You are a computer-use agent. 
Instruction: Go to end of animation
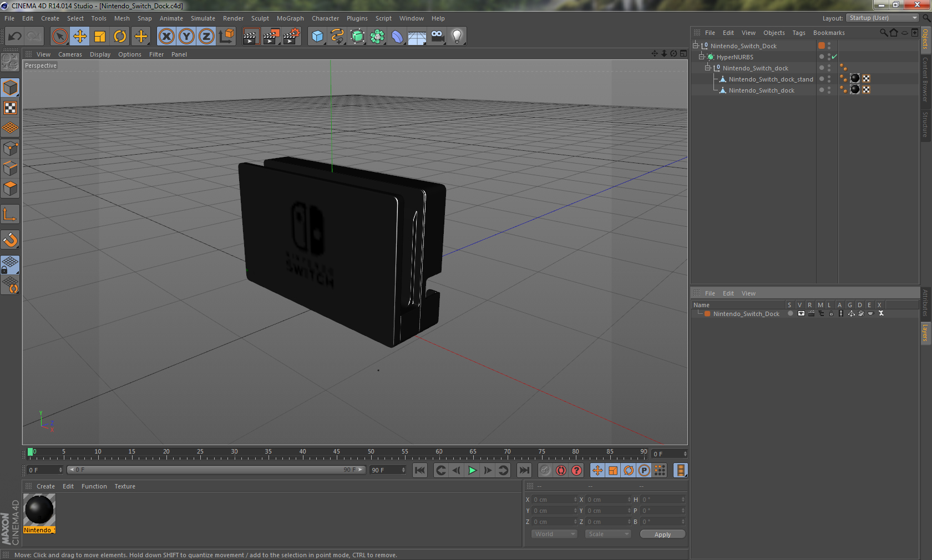(524, 470)
